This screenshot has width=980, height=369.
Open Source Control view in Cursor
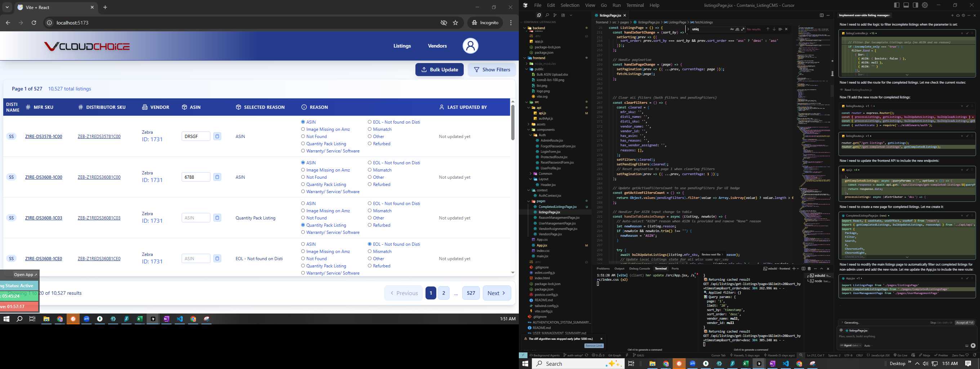coord(555,15)
